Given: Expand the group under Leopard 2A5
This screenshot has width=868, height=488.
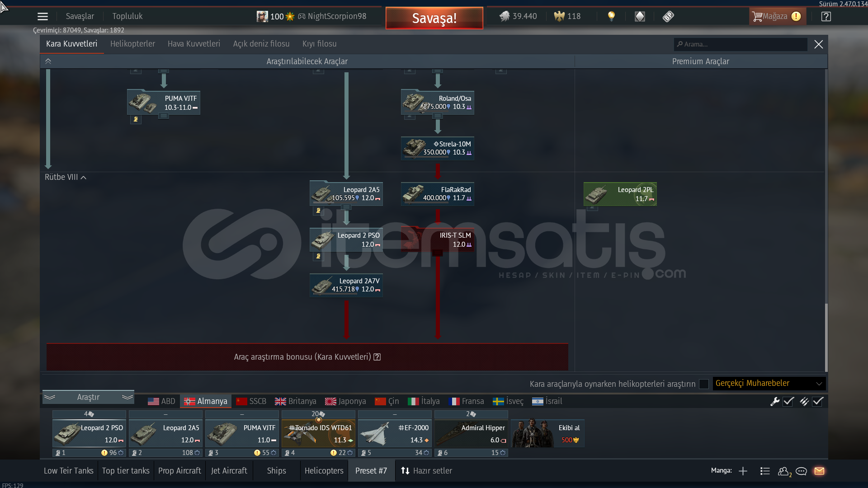Looking at the screenshot, I should 346,207.
